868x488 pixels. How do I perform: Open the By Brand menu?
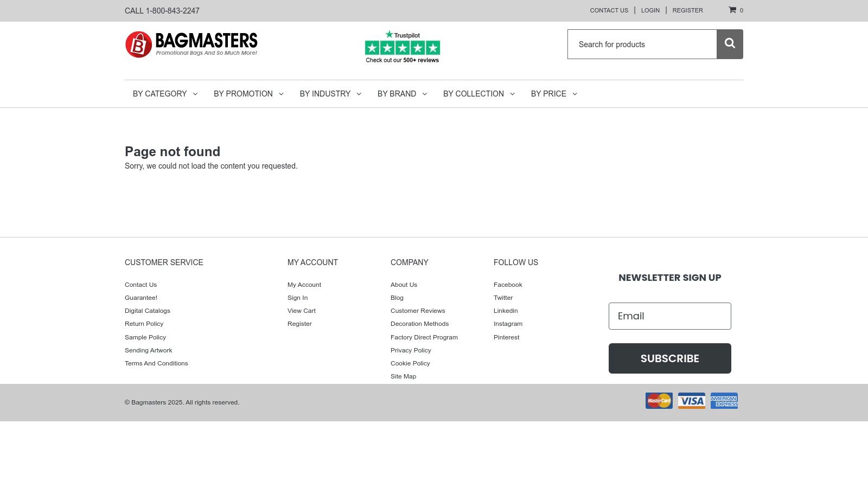click(x=402, y=94)
